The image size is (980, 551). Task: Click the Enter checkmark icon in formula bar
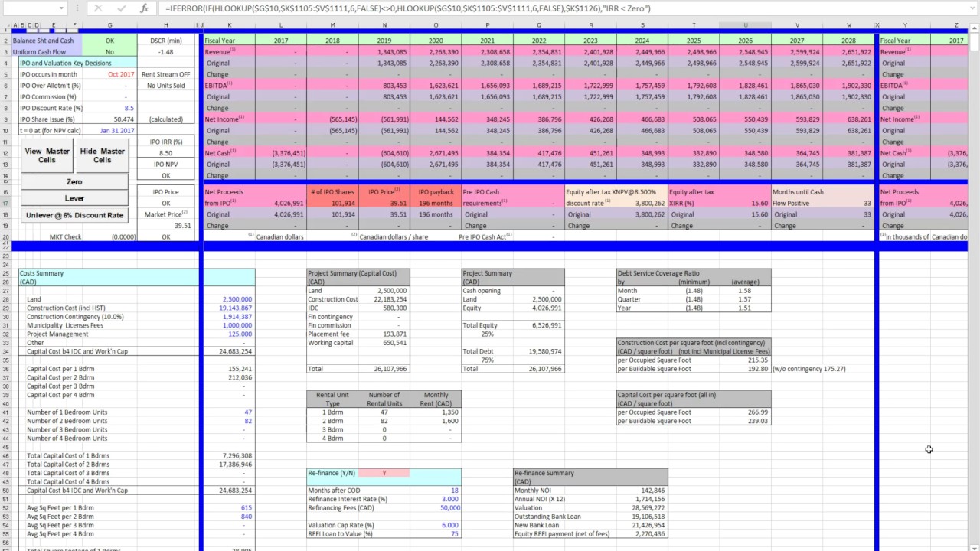(119, 8)
